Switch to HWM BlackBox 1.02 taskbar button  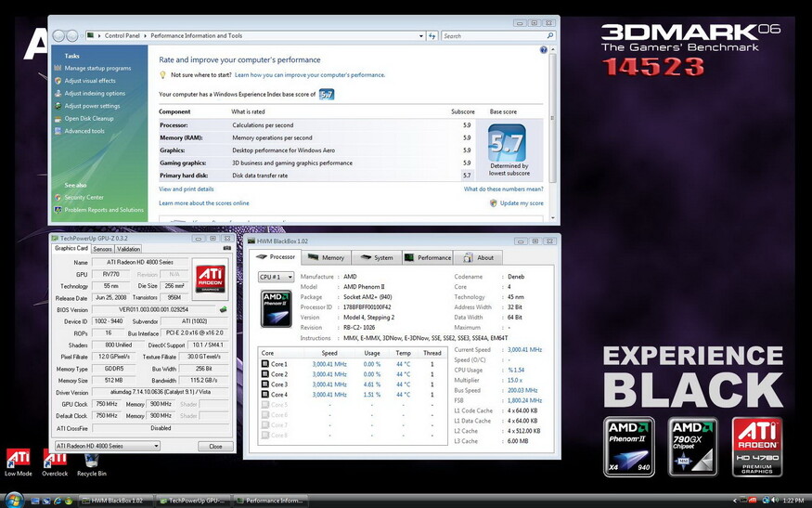[x=117, y=501]
